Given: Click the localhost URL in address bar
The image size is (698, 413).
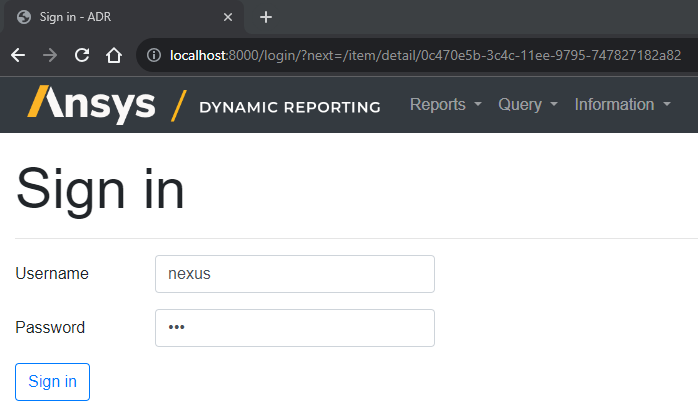Looking at the screenshot, I should pyautogui.click(x=425, y=55).
